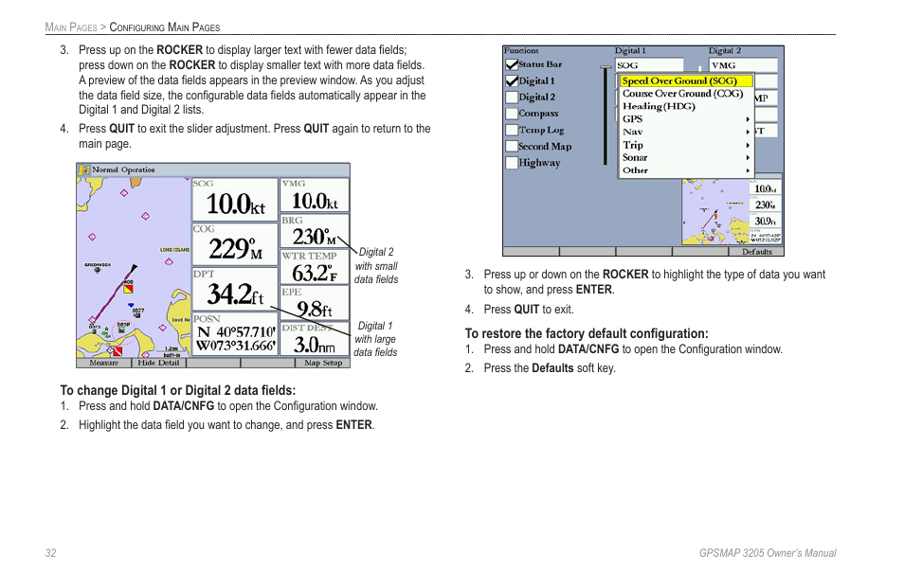Enable the Second Map checkbox

512,146
